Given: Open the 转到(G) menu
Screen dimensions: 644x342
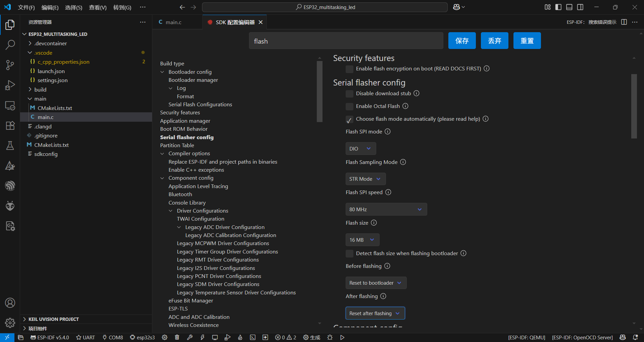Looking at the screenshot, I should [x=122, y=7].
